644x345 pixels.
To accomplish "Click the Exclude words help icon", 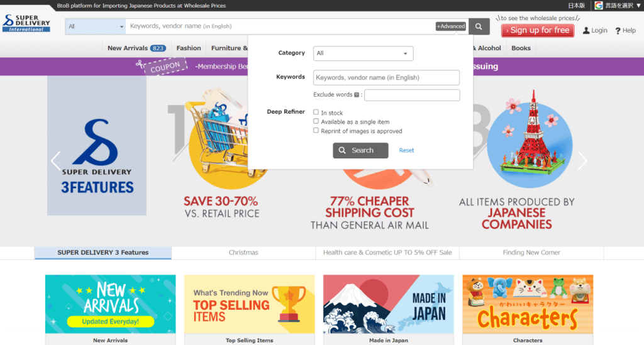I will 357,95.
